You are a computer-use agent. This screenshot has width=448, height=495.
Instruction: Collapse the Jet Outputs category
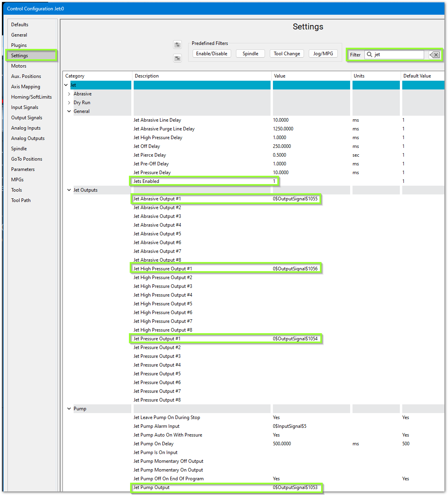pos(69,190)
